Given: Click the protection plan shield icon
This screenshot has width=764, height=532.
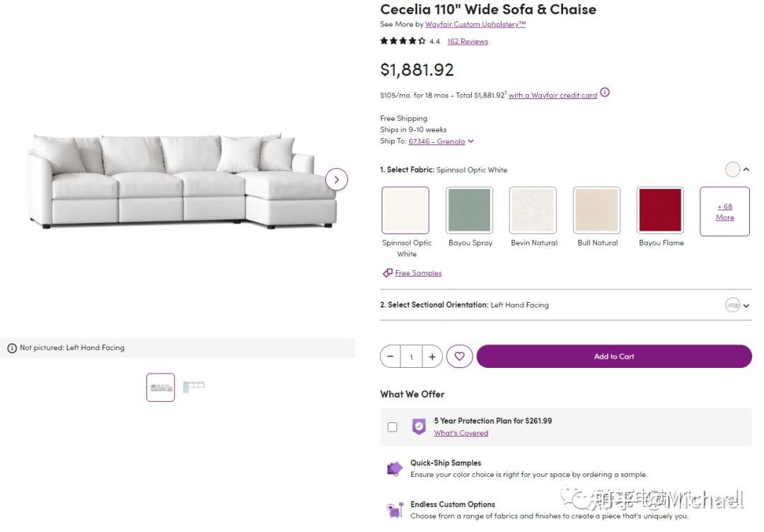Looking at the screenshot, I should pos(419,427).
